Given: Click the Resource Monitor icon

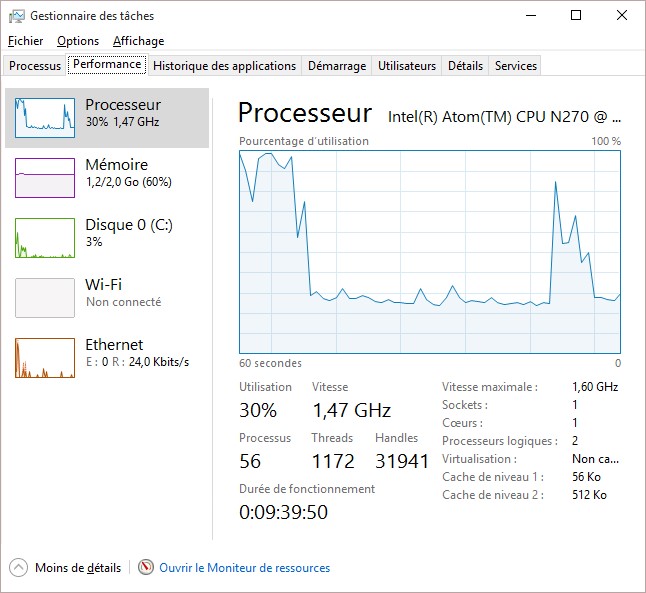Looking at the screenshot, I should 146,568.
